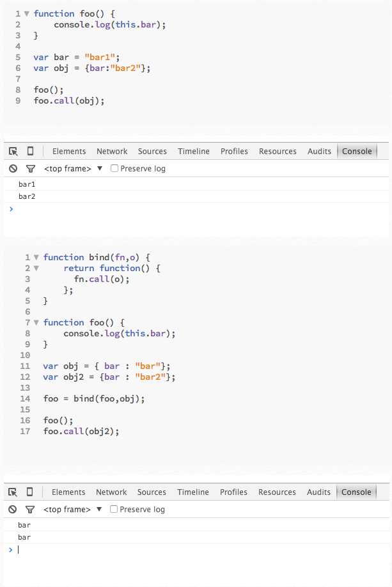Image resolution: width=392 pixels, height=587 pixels.
Task: Click second bar output in lower console
Action: click(x=196, y=537)
